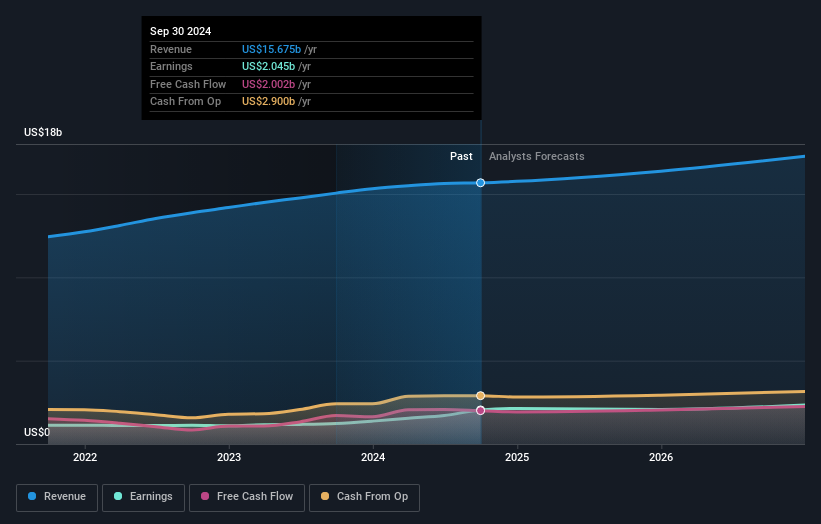Viewport: 821px width, 524px height.
Task: Click the 2024 x-axis label
Action: click(x=373, y=458)
